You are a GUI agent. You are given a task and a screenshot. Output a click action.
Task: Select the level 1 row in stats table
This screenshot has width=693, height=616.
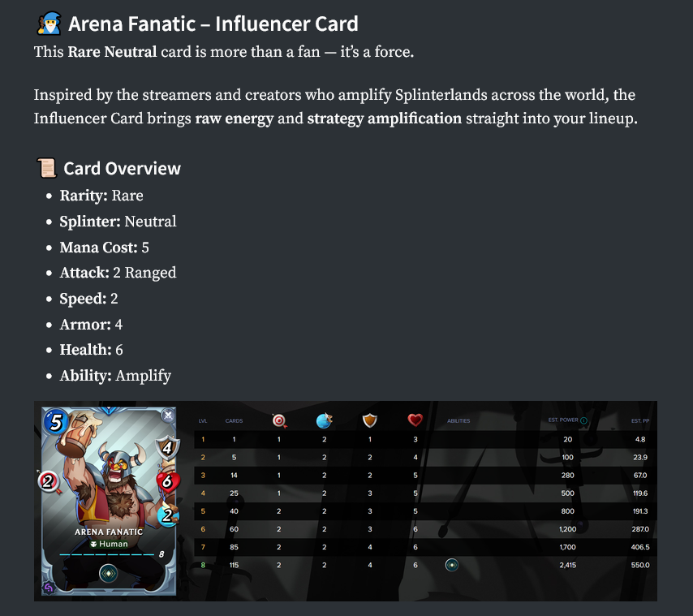tap(425, 439)
